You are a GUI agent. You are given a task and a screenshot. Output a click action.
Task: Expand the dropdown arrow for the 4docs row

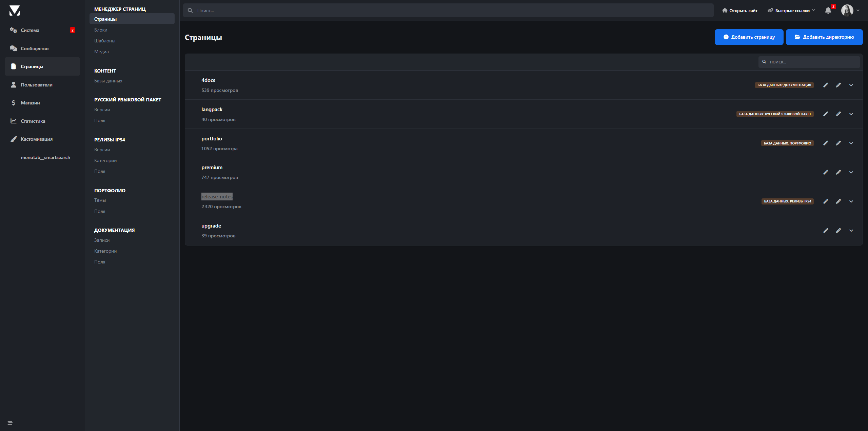pyautogui.click(x=851, y=85)
